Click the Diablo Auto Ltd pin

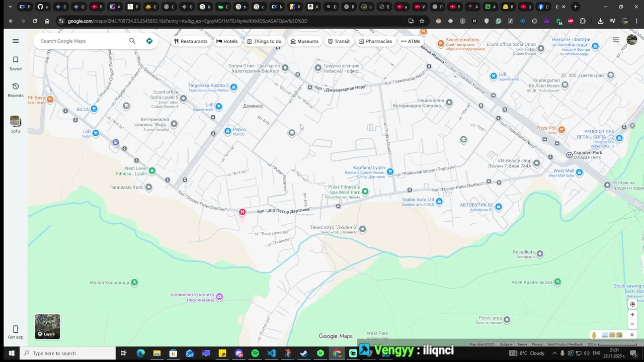pos(439,202)
